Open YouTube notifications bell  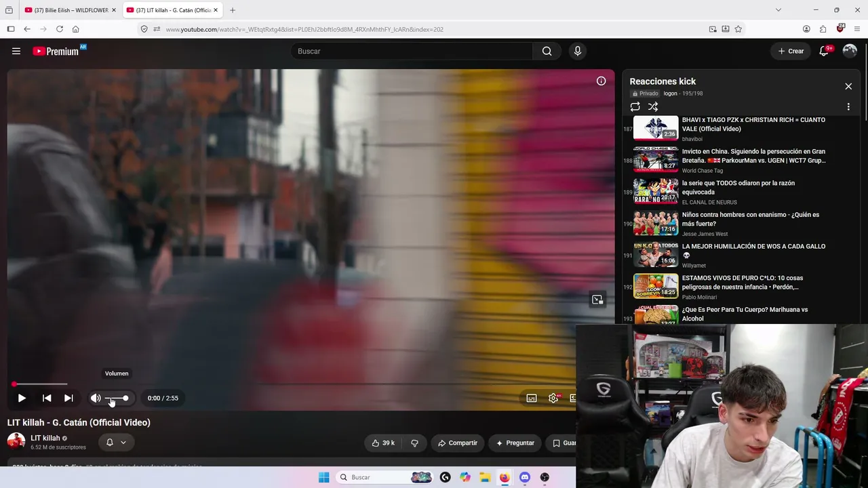coord(824,51)
